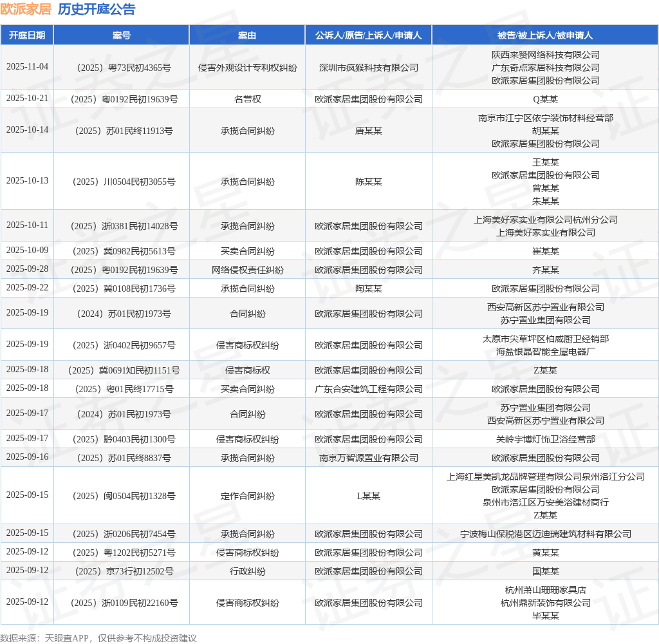The height and width of the screenshot is (644, 659).
Task: Select case number (2025)苏01民终11913号
Action: click(124, 131)
